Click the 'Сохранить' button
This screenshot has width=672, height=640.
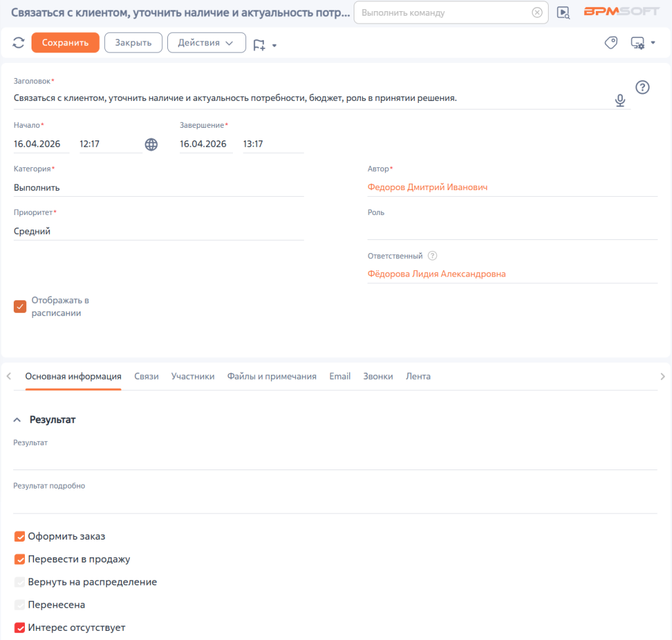coord(65,43)
